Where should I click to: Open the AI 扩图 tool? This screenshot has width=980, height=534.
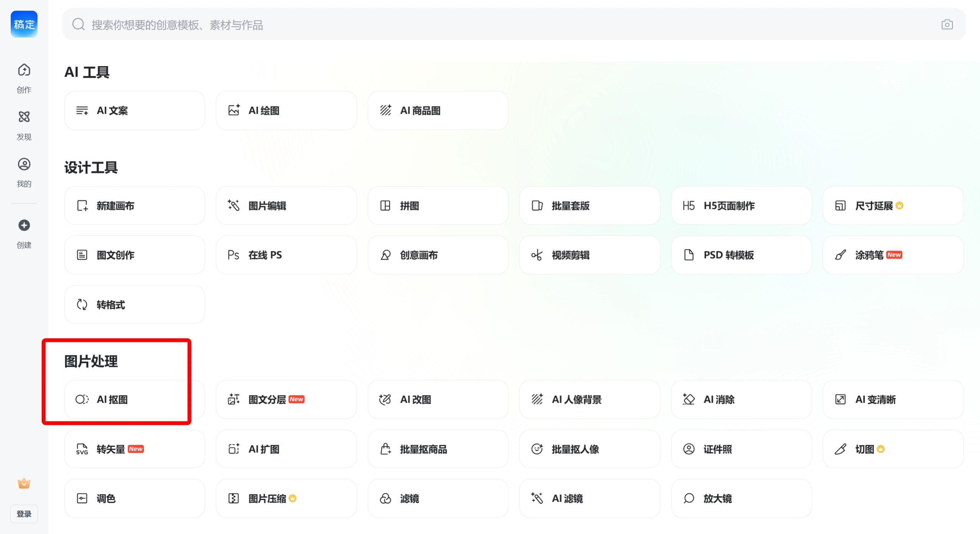pyautogui.click(x=286, y=449)
